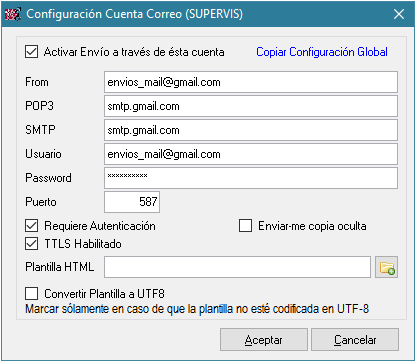Enable Enviar-me copia oculta checkbox
The image size is (418, 364).
[x=245, y=226]
